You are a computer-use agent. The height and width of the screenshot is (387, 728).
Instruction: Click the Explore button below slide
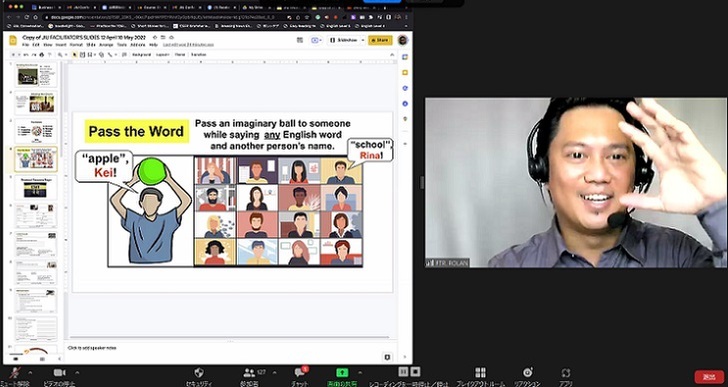pyautogui.click(x=387, y=357)
